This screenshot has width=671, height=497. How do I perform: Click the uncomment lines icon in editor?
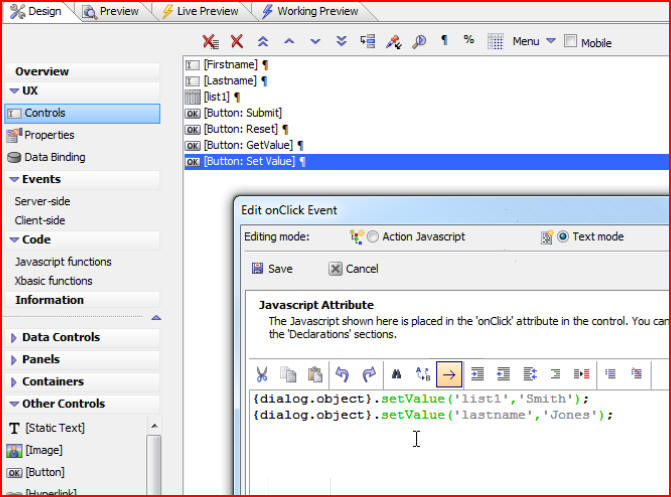(637, 374)
